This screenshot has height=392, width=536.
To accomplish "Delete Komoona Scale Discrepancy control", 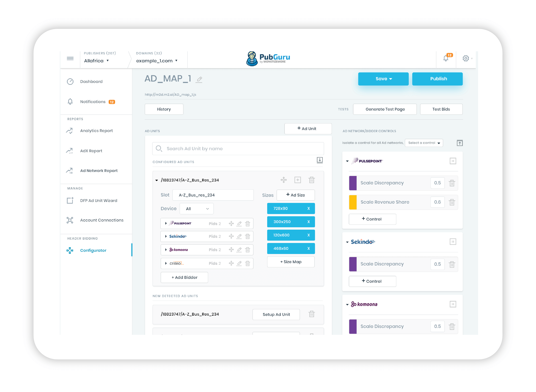I will 452,326.
